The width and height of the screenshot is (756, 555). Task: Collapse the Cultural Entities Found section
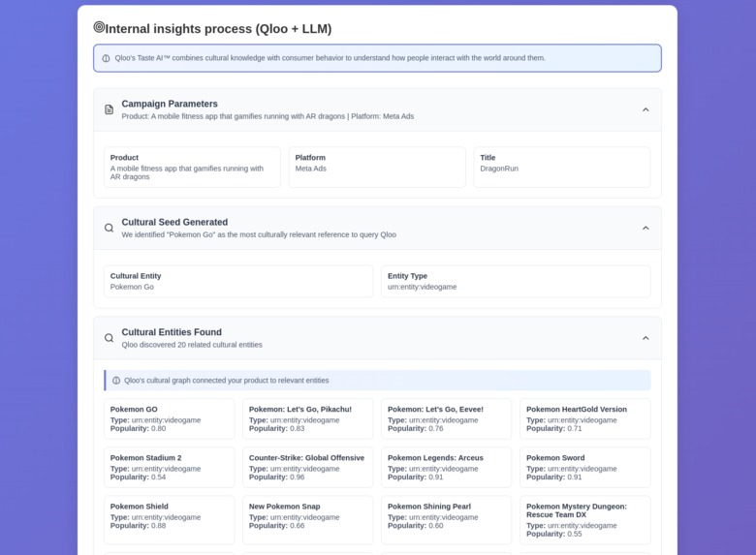tap(646, 338)
